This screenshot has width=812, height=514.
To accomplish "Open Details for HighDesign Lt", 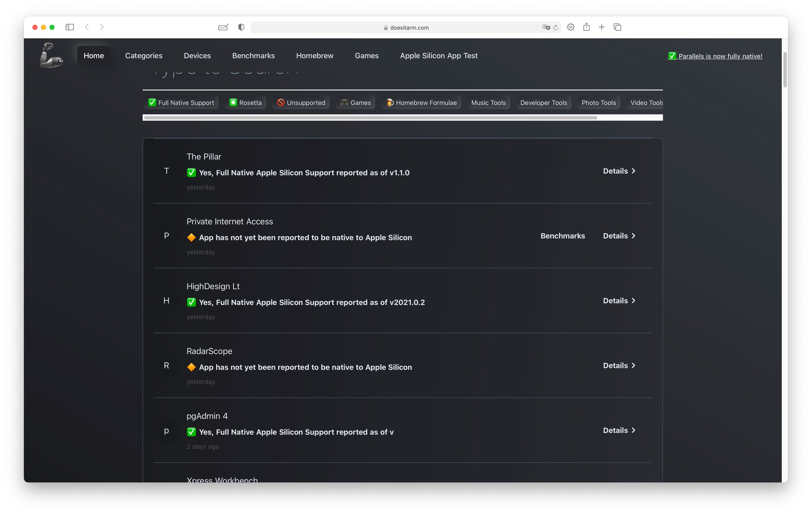I will click(619, 301).
